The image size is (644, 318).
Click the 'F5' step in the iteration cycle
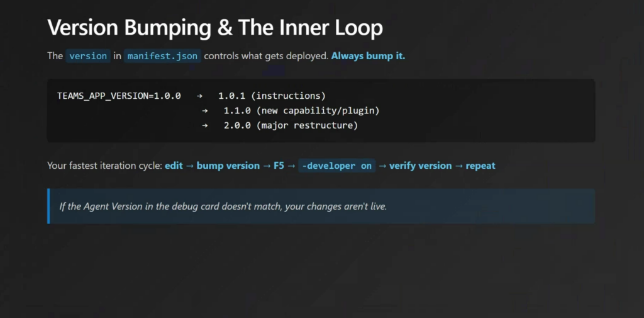(279, 166)
